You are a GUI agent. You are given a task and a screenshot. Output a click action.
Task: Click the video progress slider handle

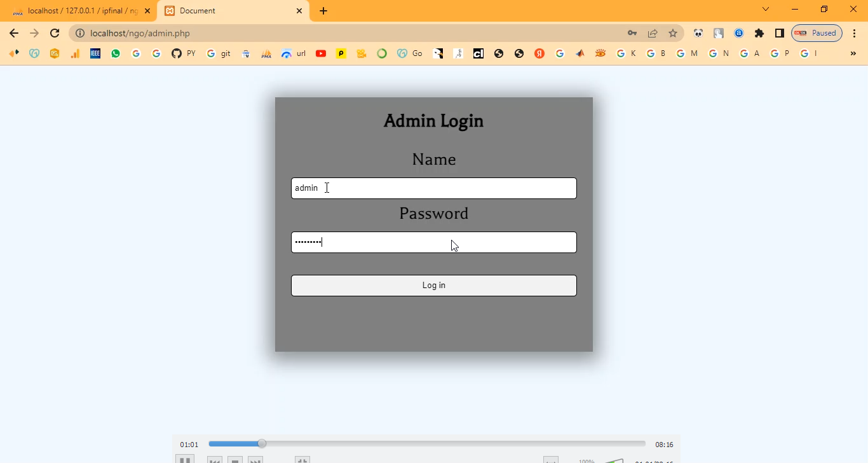pos(262,444)
